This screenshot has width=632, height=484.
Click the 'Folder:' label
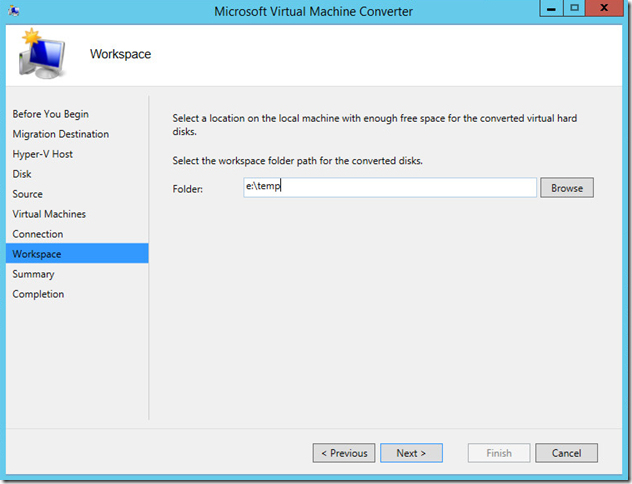pos(187,189)
